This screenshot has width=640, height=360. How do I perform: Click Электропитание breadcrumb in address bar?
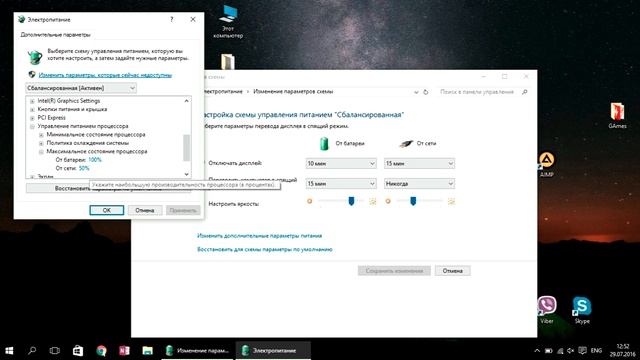tap(223, 92)
